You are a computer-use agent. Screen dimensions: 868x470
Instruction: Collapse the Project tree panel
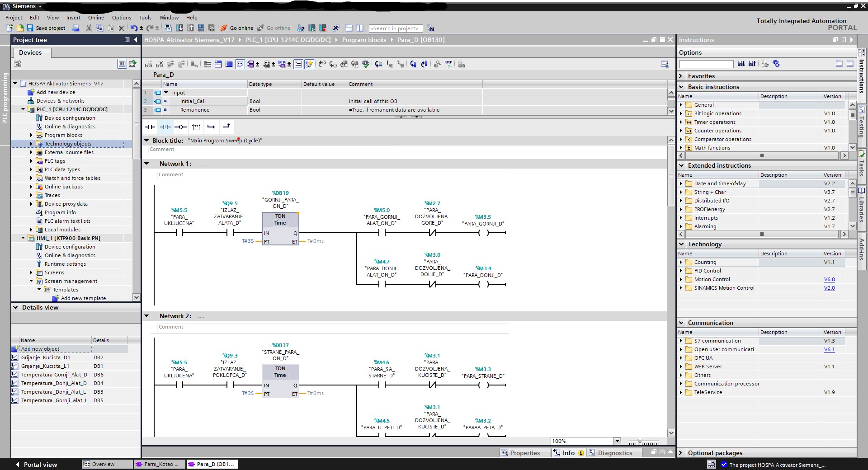(x=136, y=40)
